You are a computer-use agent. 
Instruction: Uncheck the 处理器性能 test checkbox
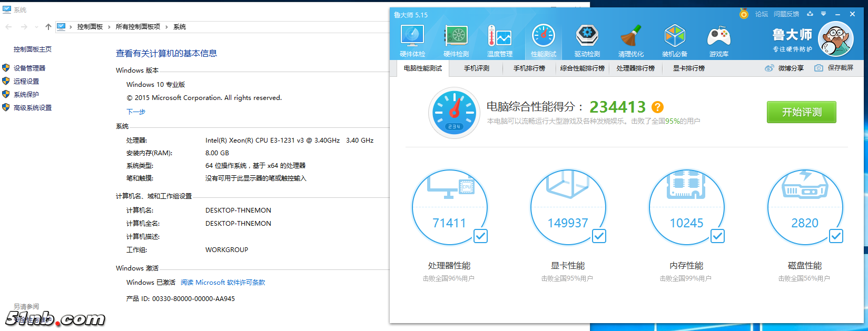pos(480,236)
